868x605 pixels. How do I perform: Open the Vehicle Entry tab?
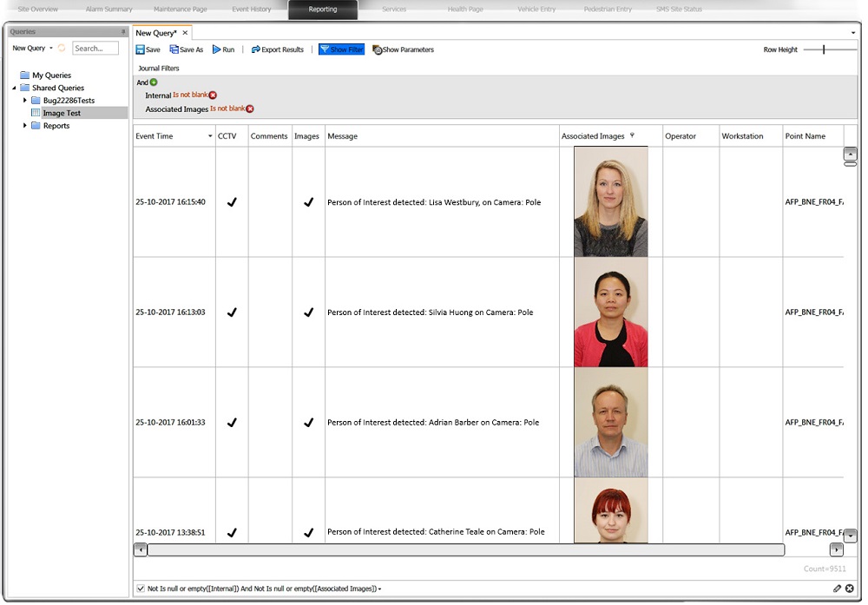537,10
